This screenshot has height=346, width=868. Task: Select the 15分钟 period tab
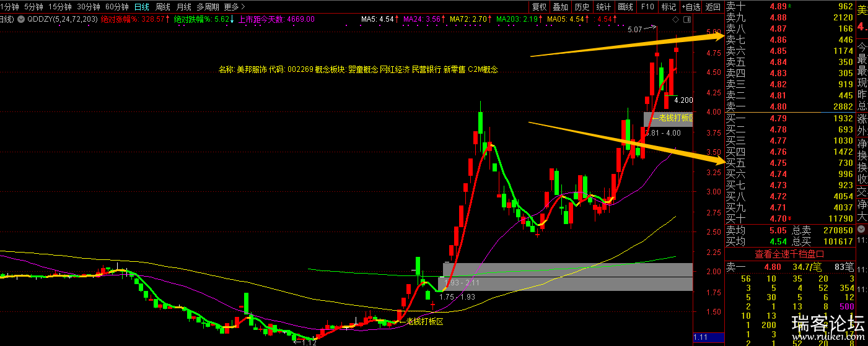coord(60,7)
